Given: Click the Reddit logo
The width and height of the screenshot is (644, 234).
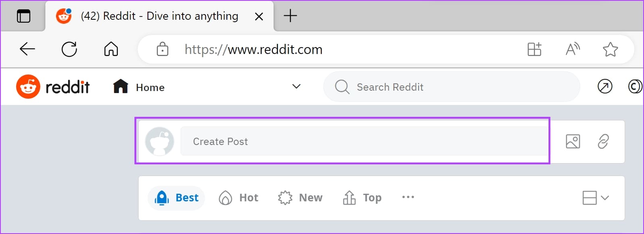Looking at the screenshot, I should (53, 87).
